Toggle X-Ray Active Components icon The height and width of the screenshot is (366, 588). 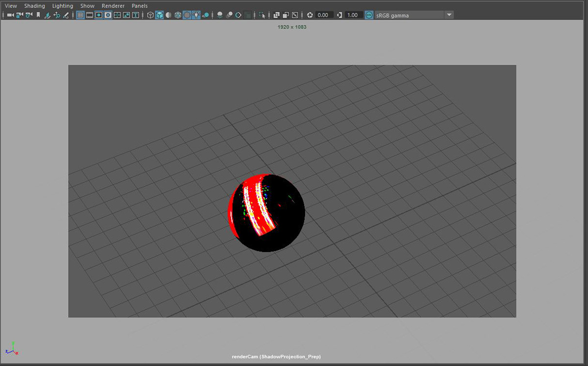point(286,15)
